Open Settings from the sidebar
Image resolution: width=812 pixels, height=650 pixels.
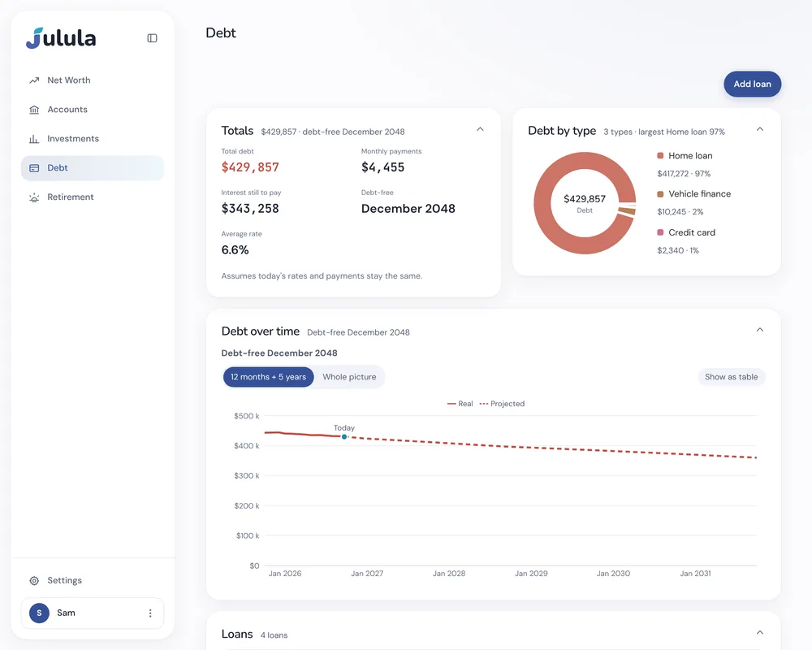point(93,581)
